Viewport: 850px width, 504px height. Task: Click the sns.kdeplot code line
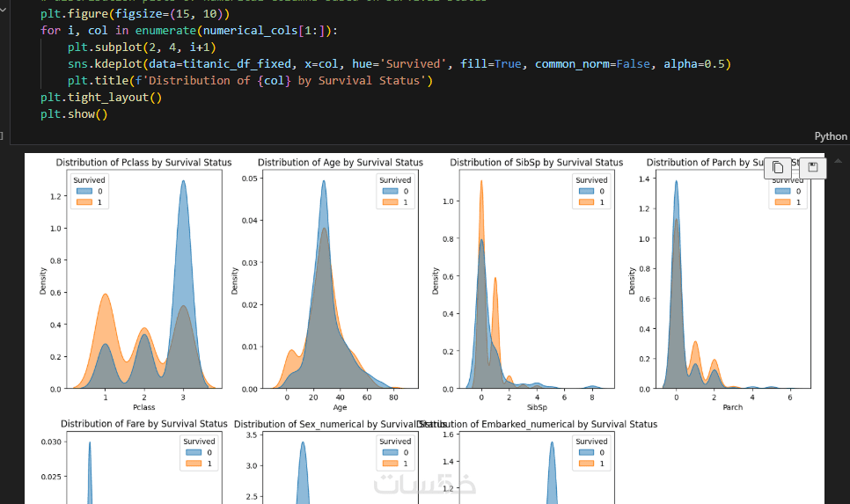click(399, 64)
